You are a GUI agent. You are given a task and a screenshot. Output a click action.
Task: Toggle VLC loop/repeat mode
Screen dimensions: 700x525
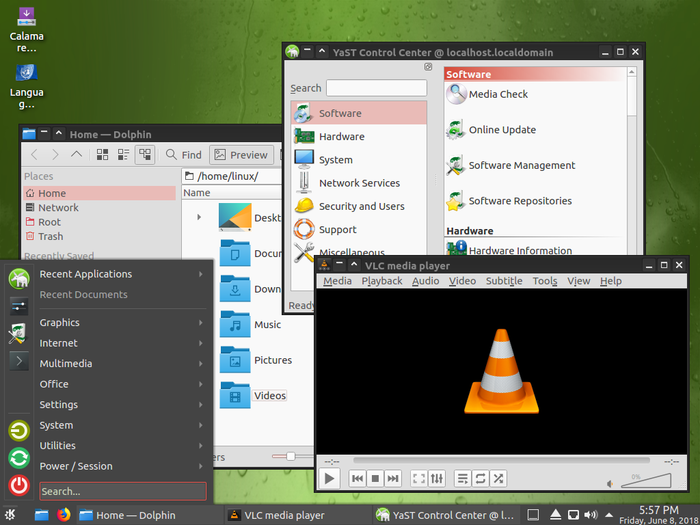(x=480, y=479)
